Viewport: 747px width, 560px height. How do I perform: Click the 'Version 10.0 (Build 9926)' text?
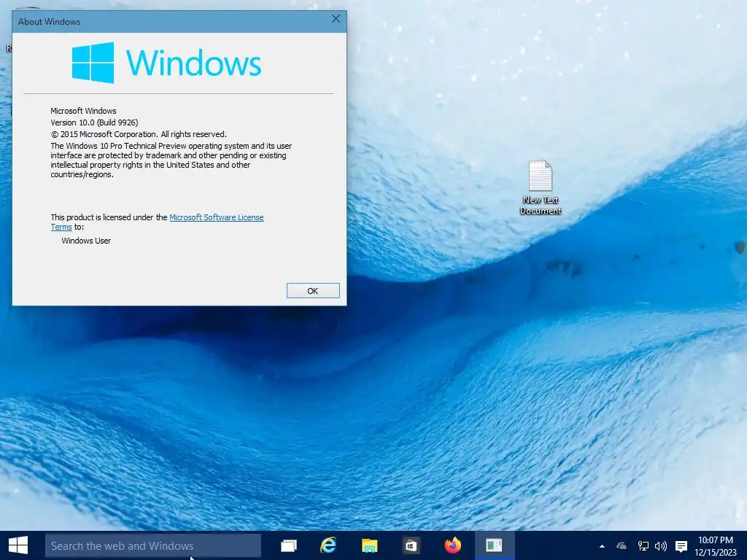click(x=94, y=122)
